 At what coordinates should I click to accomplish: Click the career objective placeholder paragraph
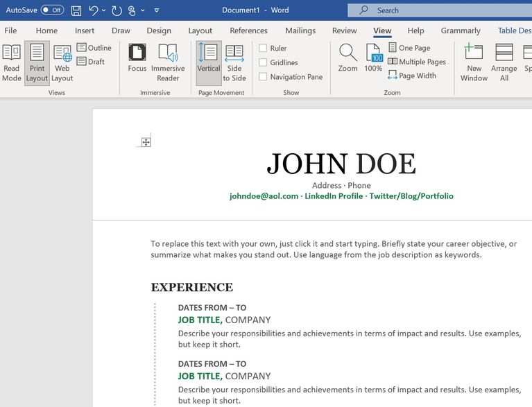[x=334, y=250]
